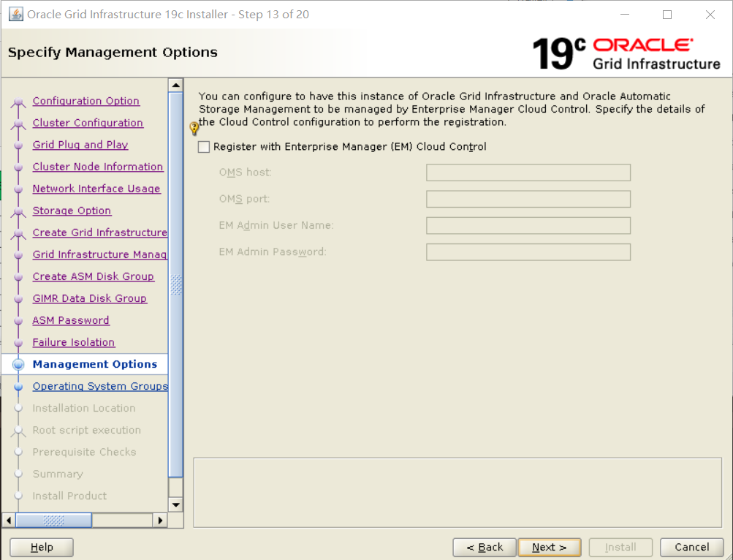Click step list scroll down arrow
Image resolution: width=733 pixels, height=560 pixels.
point(176,504)
